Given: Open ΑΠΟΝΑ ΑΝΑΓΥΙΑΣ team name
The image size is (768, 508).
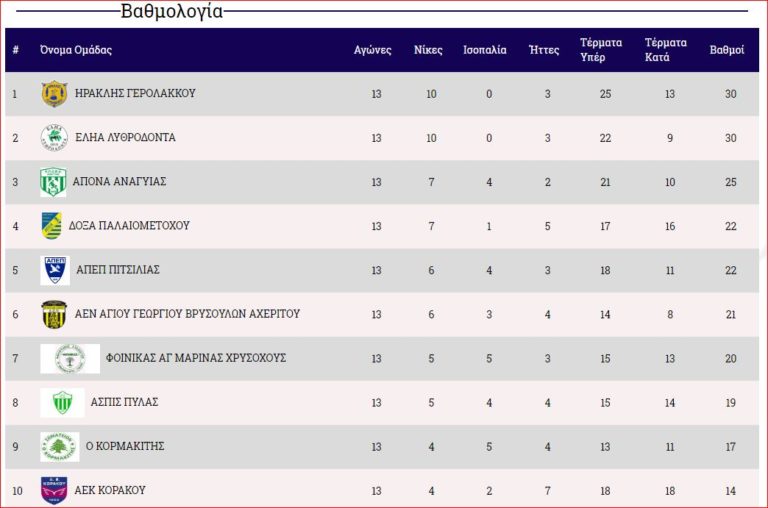Looking at the screenshot, I should click(x=120, y=181).
